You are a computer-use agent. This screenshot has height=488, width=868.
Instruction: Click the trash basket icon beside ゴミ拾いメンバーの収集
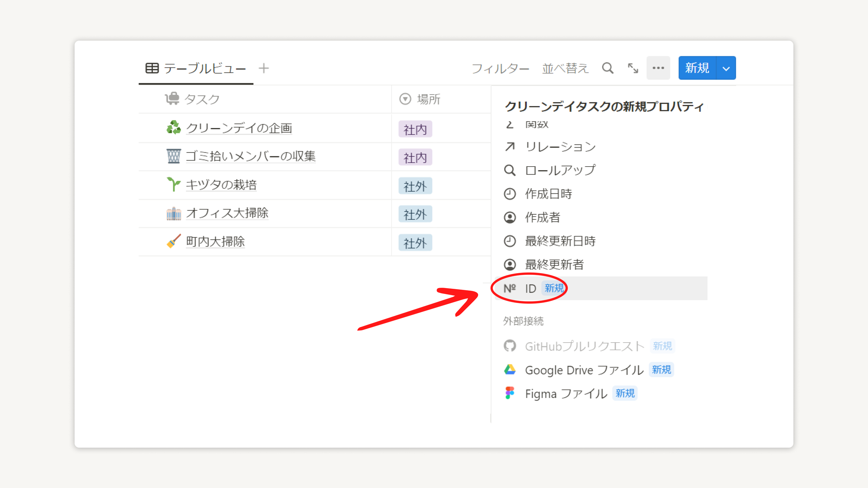174,156
